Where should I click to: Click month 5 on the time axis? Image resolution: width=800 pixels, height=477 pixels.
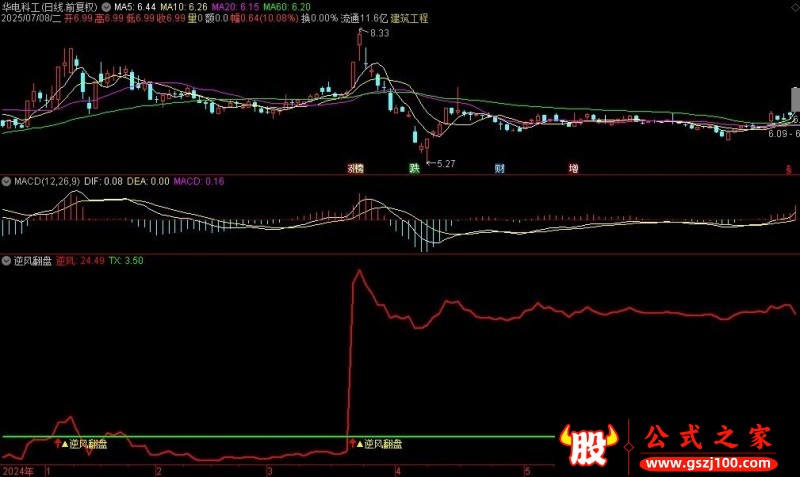pos(528,471)
